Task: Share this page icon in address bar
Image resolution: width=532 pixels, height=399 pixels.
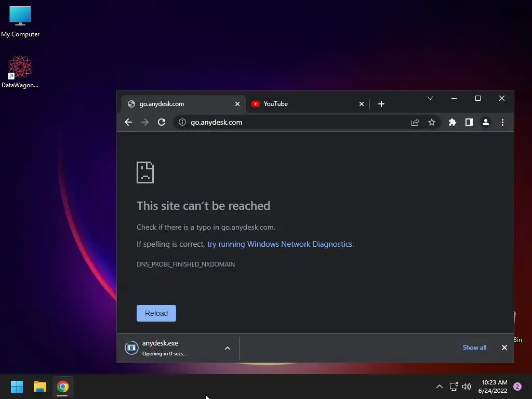Action: [x=415, y=122]
